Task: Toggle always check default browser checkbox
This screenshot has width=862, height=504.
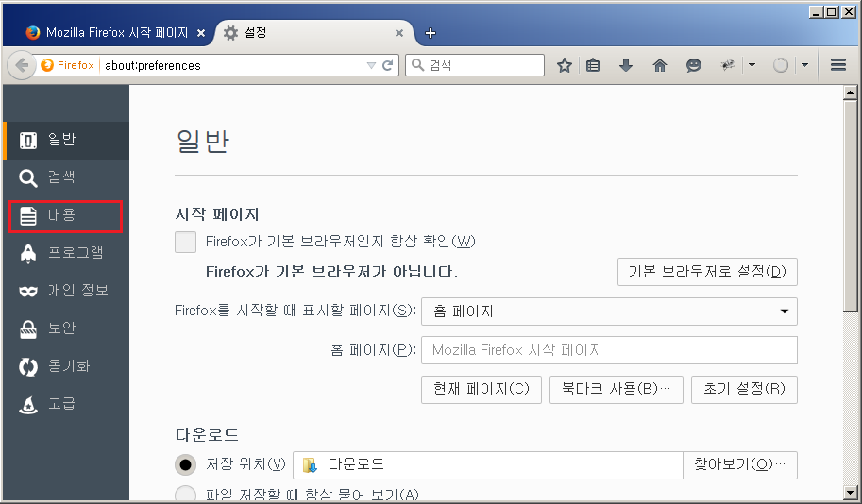Action: click(x=185, y=242)
